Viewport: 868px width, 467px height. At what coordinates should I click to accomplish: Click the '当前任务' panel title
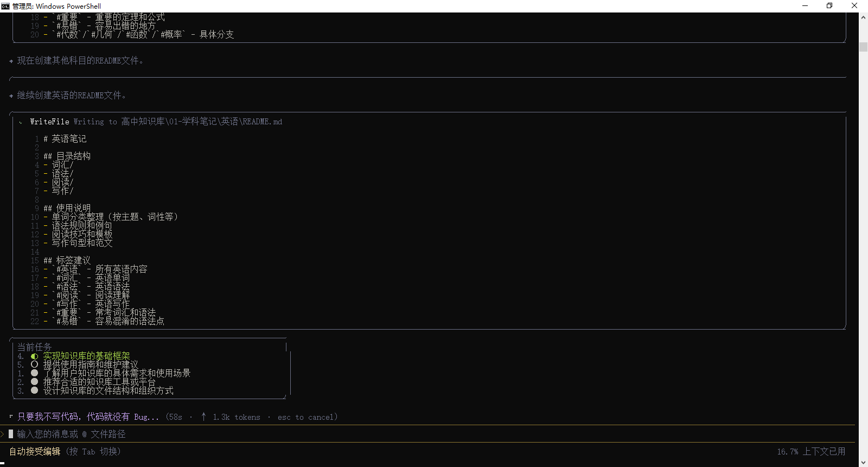(x=34, y=347)
